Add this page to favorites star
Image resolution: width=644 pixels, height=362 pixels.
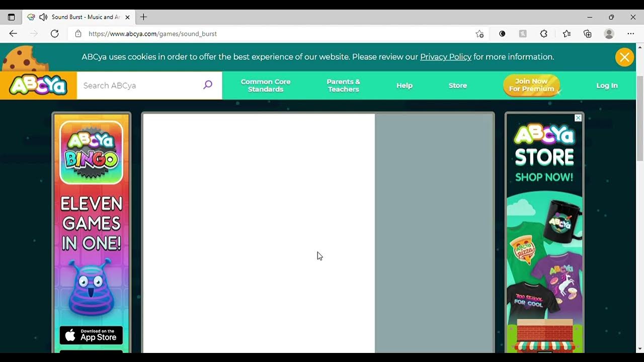479,34
